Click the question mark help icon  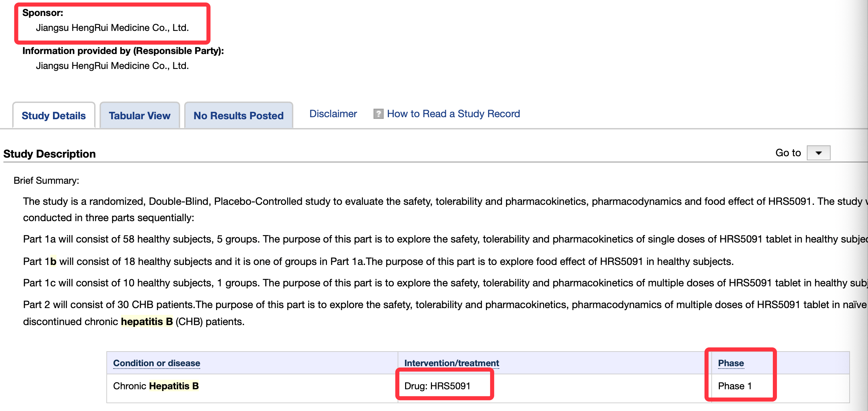[378, 114]
